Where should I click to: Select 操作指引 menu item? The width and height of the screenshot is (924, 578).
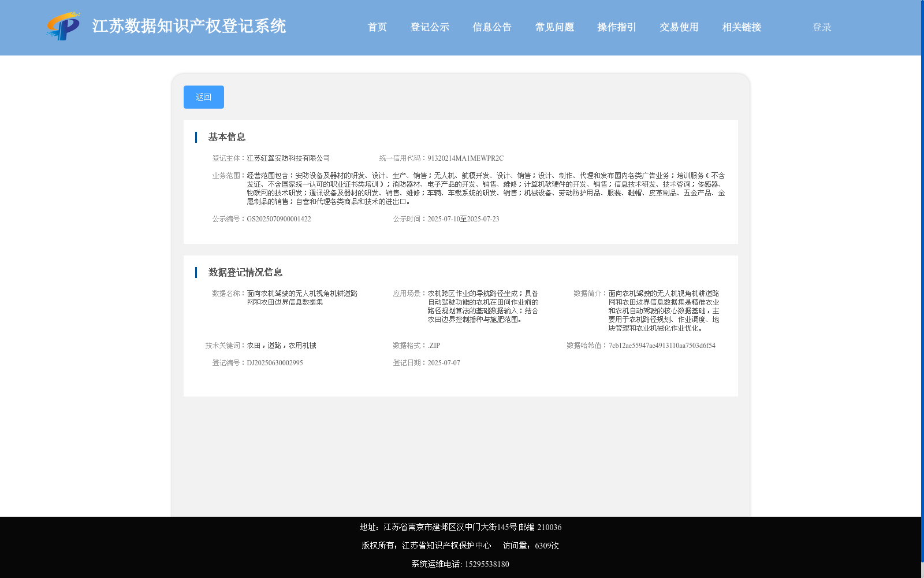617,27
